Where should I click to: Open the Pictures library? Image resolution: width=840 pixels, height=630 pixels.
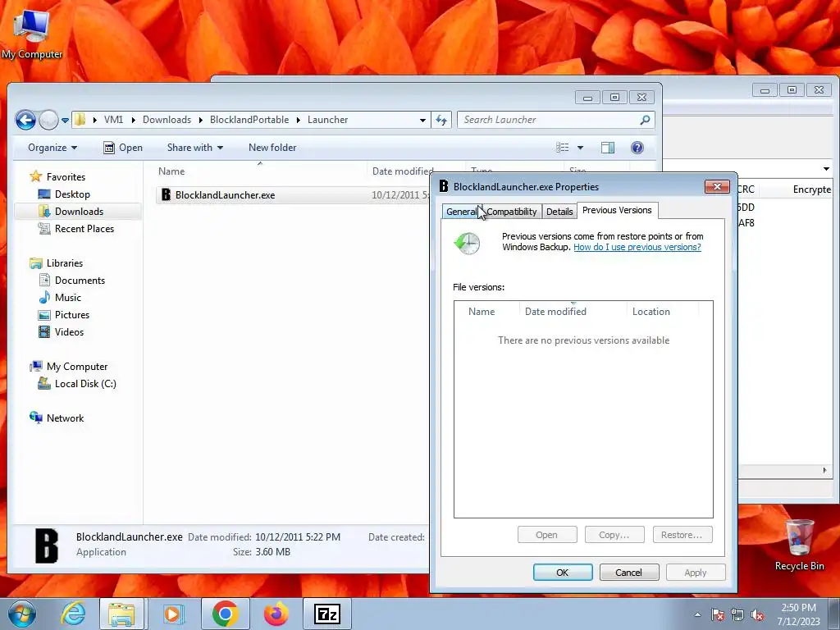[72, 315]
